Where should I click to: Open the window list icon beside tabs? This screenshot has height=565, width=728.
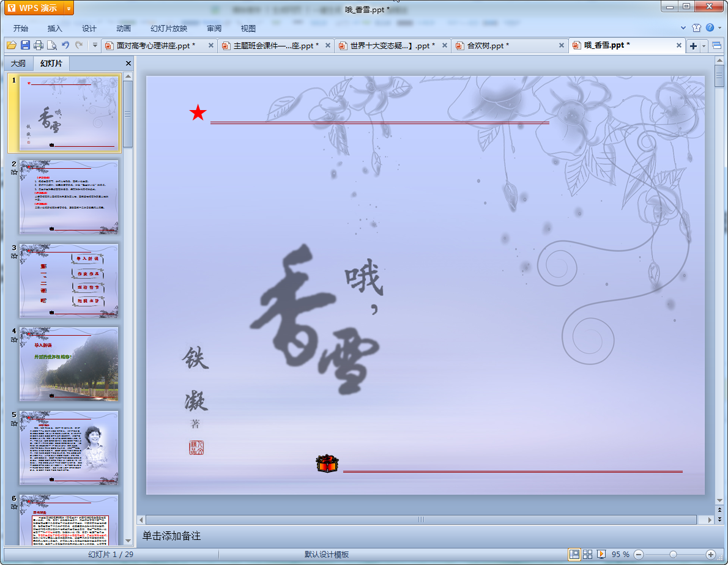pos(717,45)
